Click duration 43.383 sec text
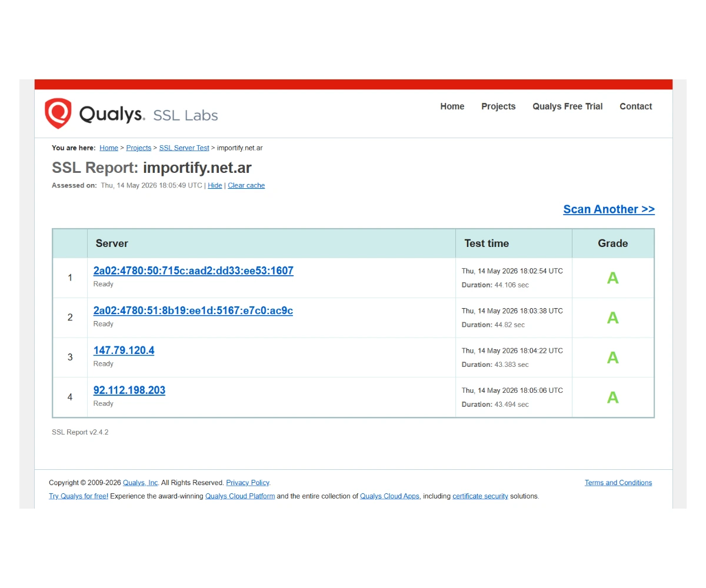The width and height of the screenshot is (706, 588). (x=495, y=365)
